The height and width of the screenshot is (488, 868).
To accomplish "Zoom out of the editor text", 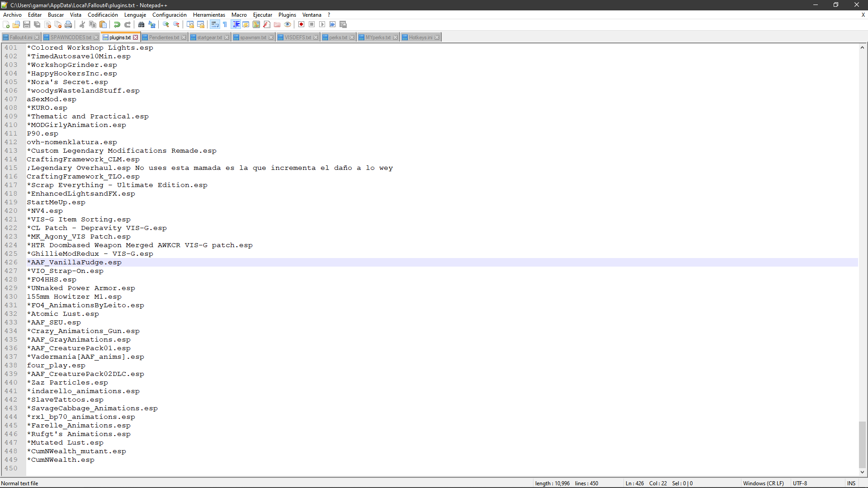I will (x=176, y=24).
